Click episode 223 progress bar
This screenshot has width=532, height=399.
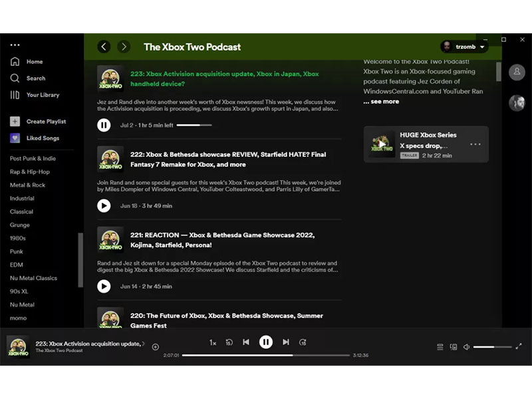(x=194, y=125)
